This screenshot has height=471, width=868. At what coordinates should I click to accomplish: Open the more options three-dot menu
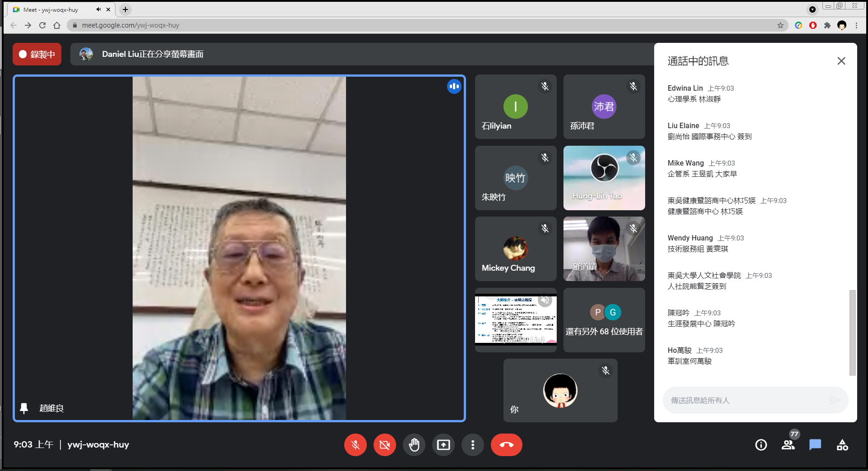click(472, 445)
